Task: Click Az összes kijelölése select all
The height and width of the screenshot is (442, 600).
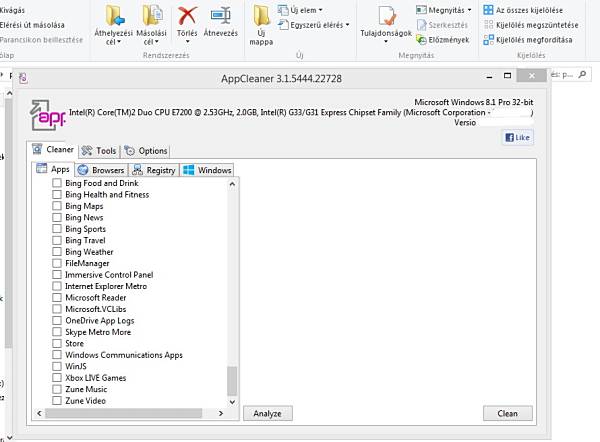Action: pos(523,10)
